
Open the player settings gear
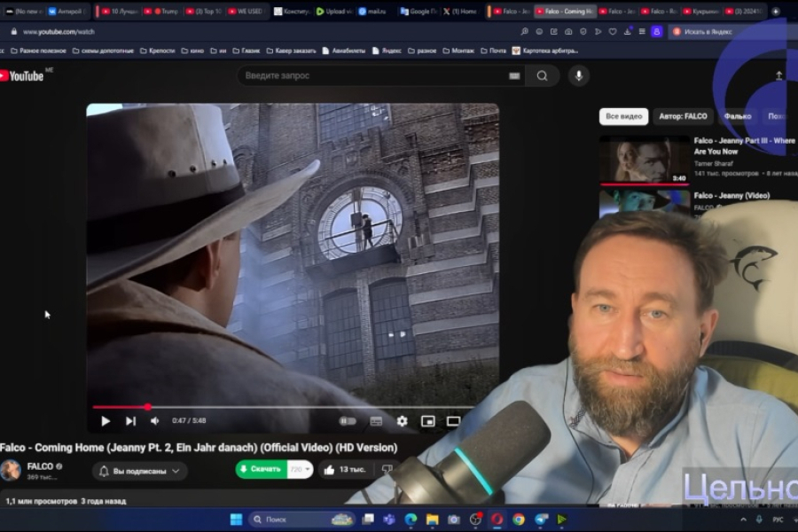402,421
